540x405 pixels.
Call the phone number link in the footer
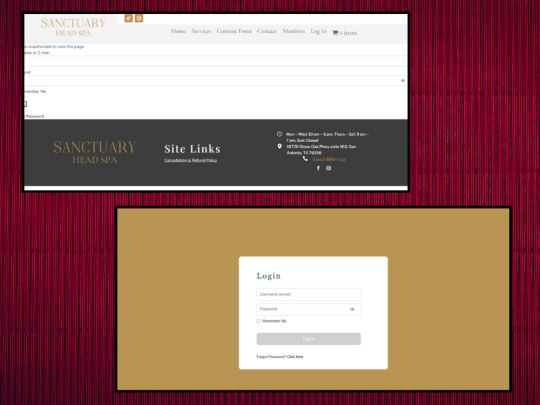click(x=329, y=159)
